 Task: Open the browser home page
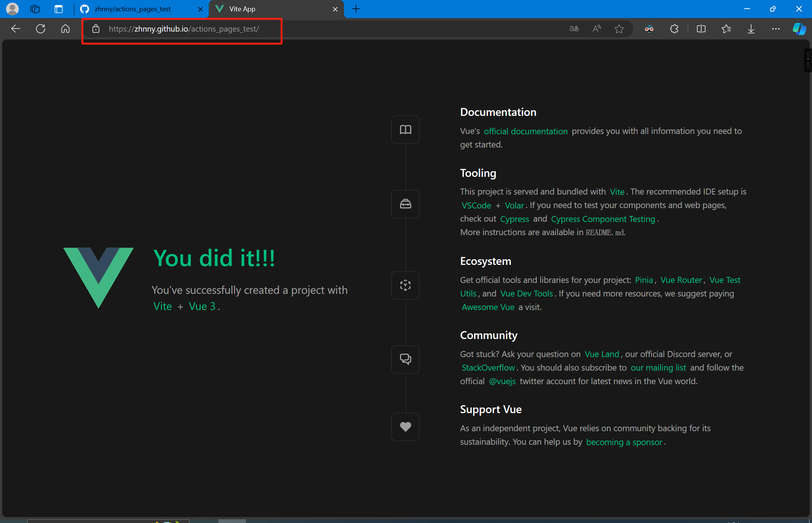65,29
